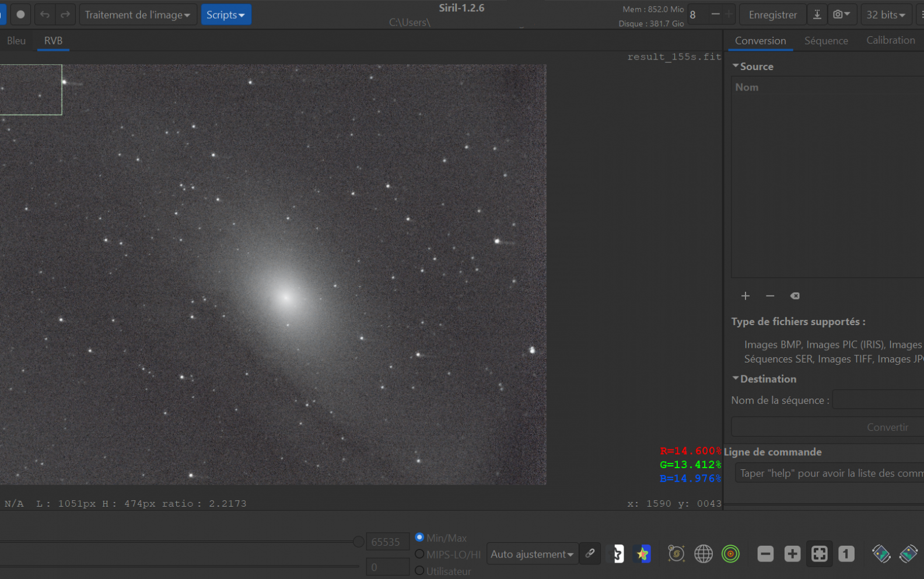924x579 pixels.
Task: Select the Utilisateur radio option
Action: click(419, 571)
